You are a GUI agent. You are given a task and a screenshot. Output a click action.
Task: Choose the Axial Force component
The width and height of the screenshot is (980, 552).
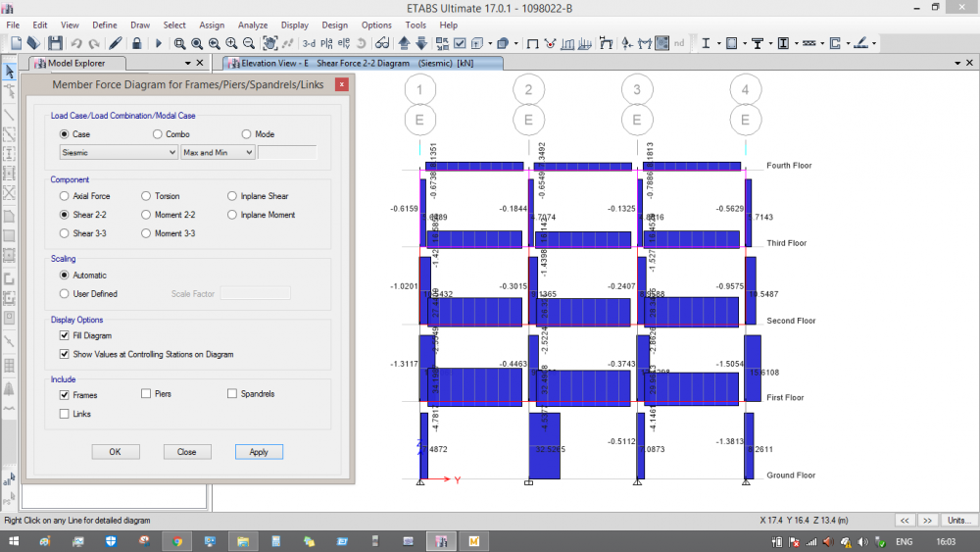coord(64,196)
